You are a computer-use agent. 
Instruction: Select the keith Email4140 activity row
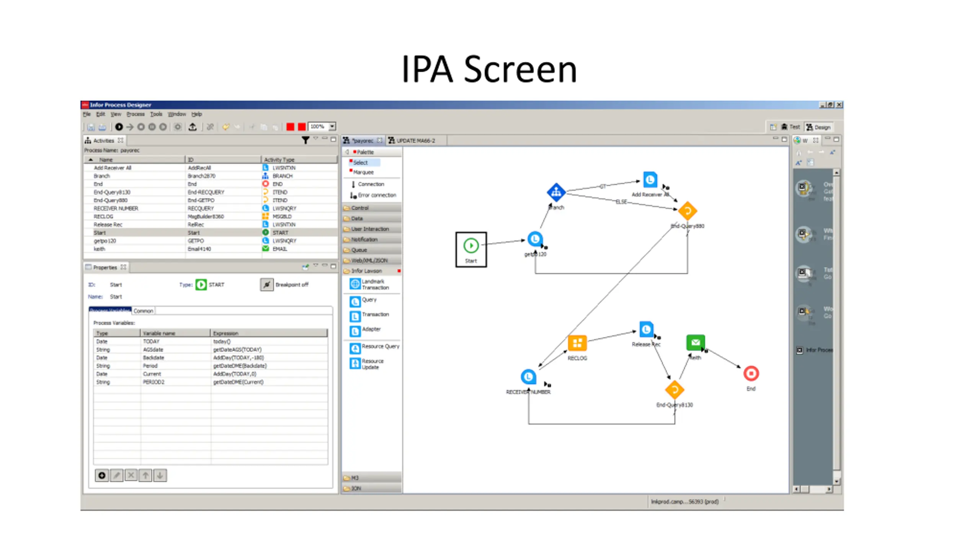[211, 249]
